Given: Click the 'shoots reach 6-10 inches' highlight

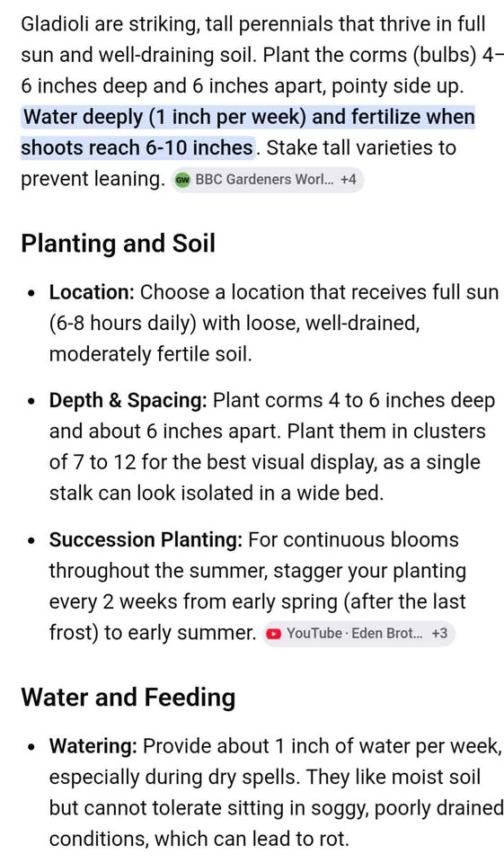Looking at the screenshot, I should click(137, 148).
